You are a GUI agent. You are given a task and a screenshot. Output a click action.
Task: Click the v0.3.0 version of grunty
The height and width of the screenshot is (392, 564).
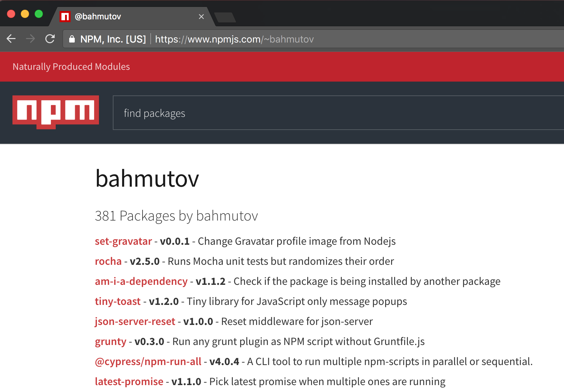coord(149,342)
